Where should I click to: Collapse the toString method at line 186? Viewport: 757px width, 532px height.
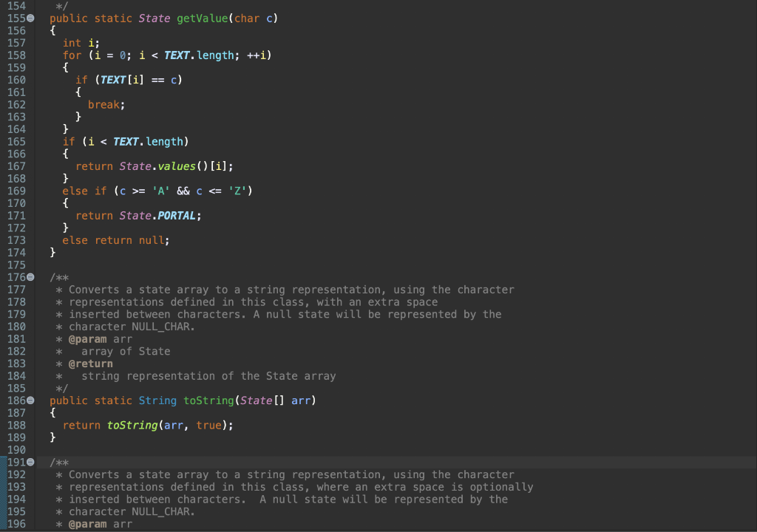[x=31, y=400]
